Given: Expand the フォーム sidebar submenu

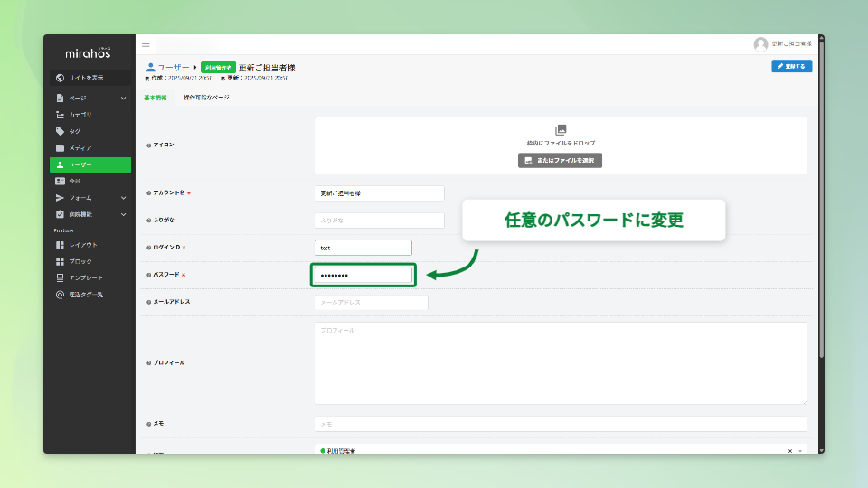Looking at the screenshot, I should point(123,198).
